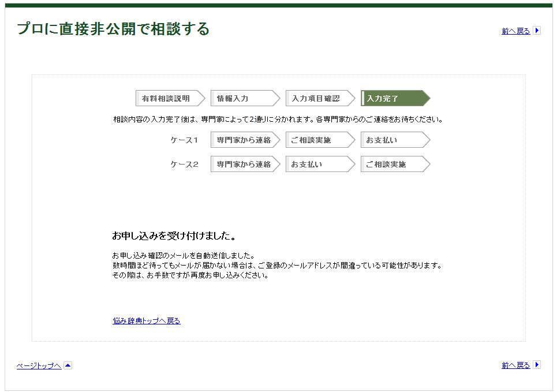Click the line お申し込み確認のメールを自動送信しました。
557x392 pixels.
tap(184, 256)
